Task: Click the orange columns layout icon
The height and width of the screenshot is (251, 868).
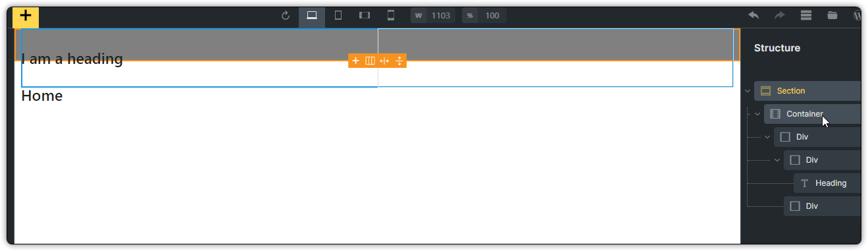Action: point(370,61)
